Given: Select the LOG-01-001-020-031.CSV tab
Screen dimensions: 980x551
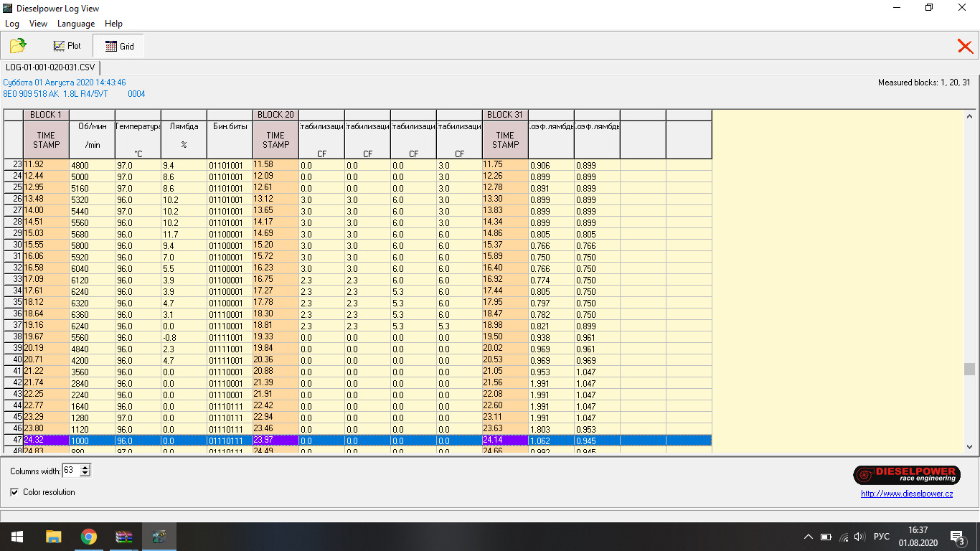Looking at the screenshot, I should 50,67.
